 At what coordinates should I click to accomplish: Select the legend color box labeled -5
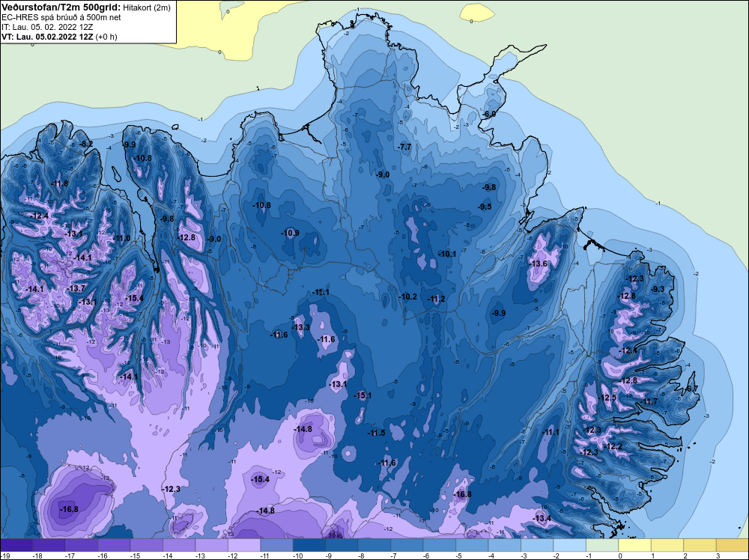(x=472, y=546)
